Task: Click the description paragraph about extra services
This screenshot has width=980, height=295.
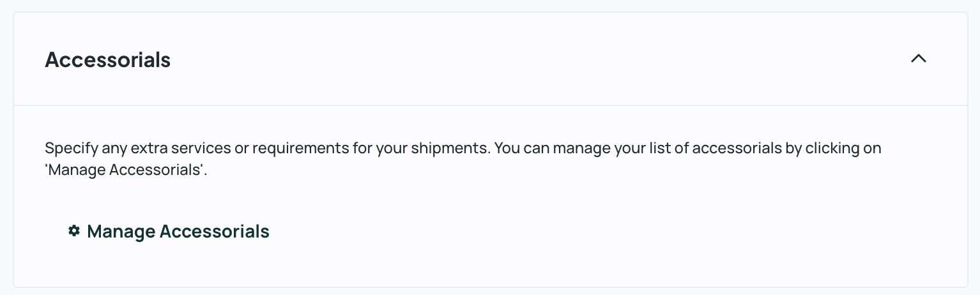Action: click(463, 160)
